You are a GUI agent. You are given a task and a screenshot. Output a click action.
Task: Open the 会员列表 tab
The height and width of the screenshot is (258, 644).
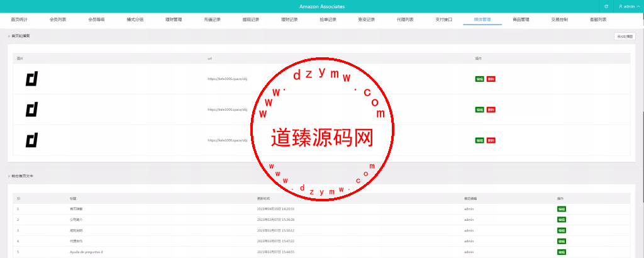(57, 20)
